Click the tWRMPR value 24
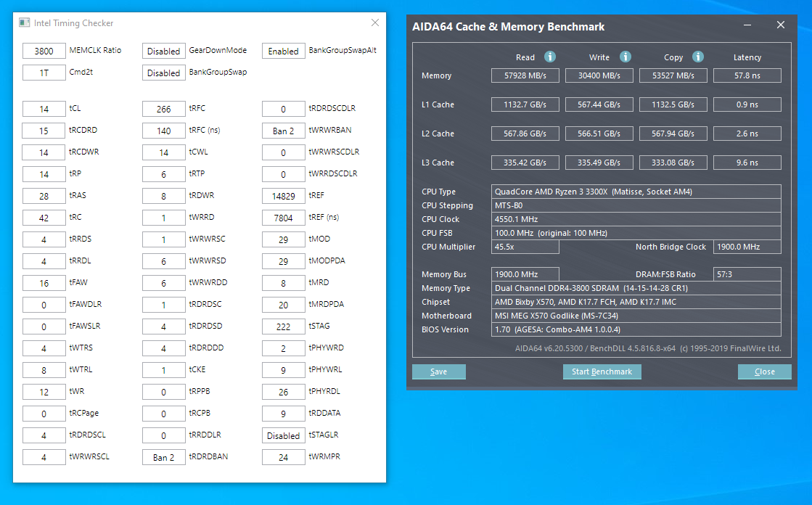Viewport: 812px width, 505px height. [283, 457]
